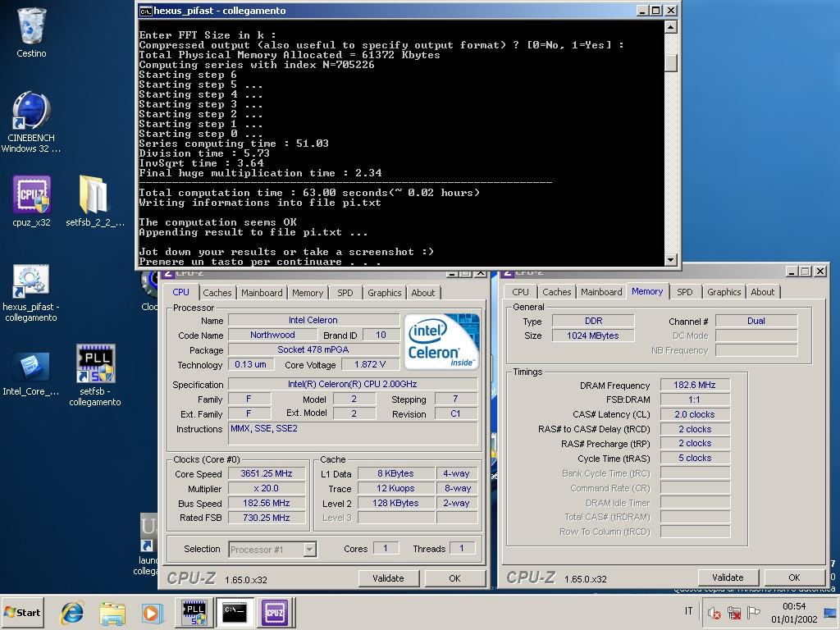The image size is (840, 630).
Task: Open the Cestino recycle bin icon
Action: [x=32, y=32]
